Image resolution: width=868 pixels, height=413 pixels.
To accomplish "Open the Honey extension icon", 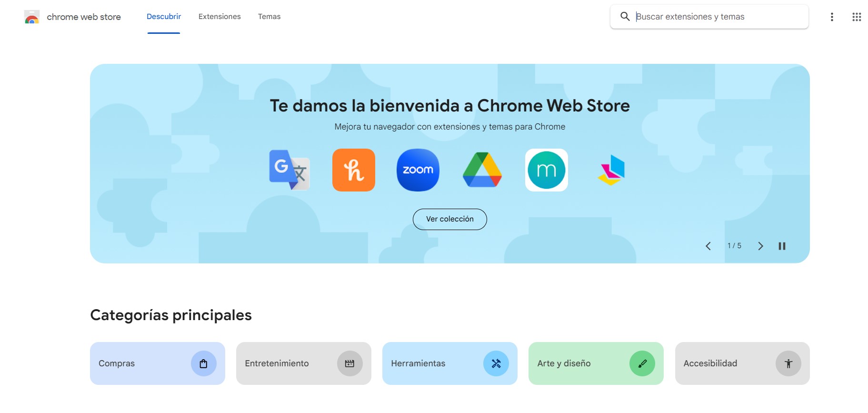I will (x=354, y=170).
